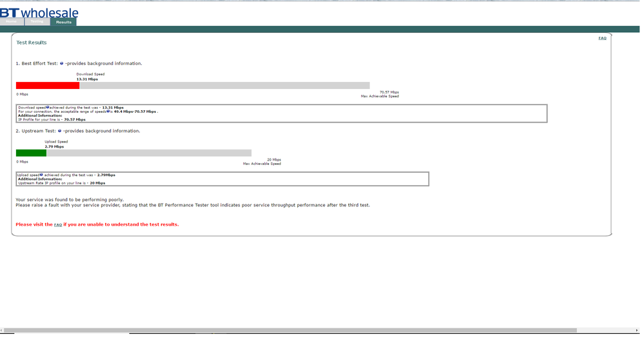Screen dimensions: 644x361
Task: Click info icon beside Best Effort Test
Action: tap(62, 63)
